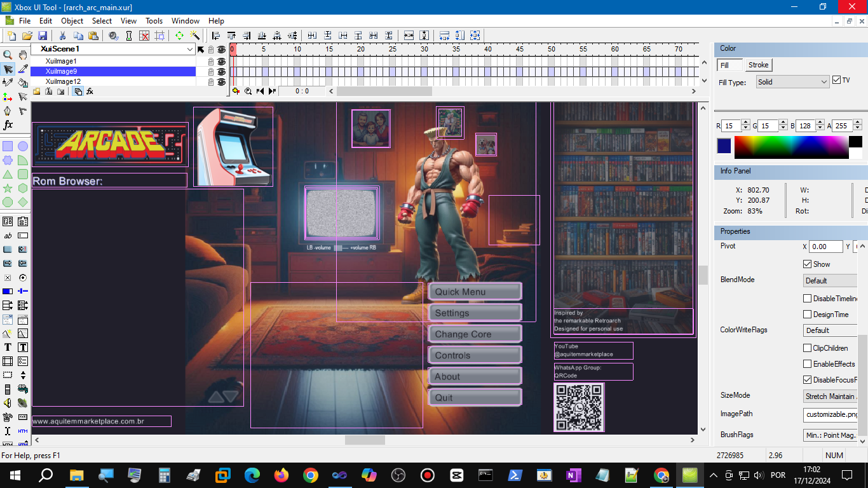This screenshot has height=488, width=868.
Task: Click the Controls button on canvas
Action: click(x=475, y=355)
